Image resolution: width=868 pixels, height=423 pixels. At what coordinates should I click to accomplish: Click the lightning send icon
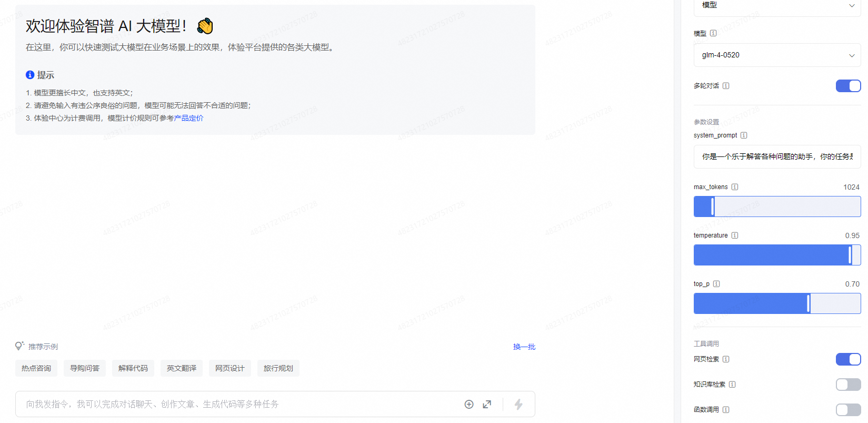coord(518,404)
